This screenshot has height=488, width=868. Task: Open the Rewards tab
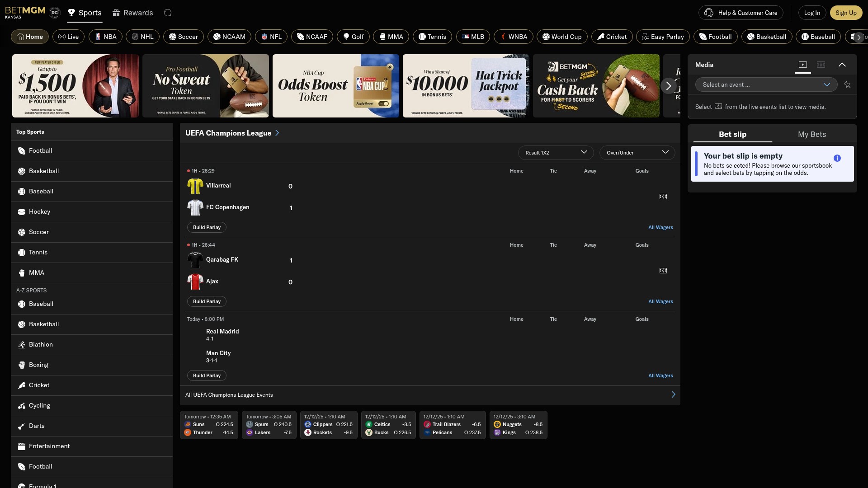pyautogui.click(x=132, y=13)
